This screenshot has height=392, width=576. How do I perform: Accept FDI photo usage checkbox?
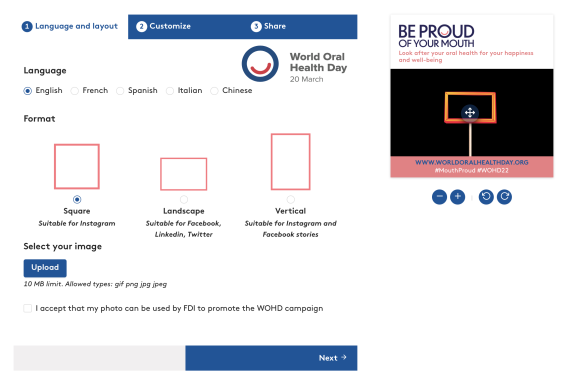point(28,308)
